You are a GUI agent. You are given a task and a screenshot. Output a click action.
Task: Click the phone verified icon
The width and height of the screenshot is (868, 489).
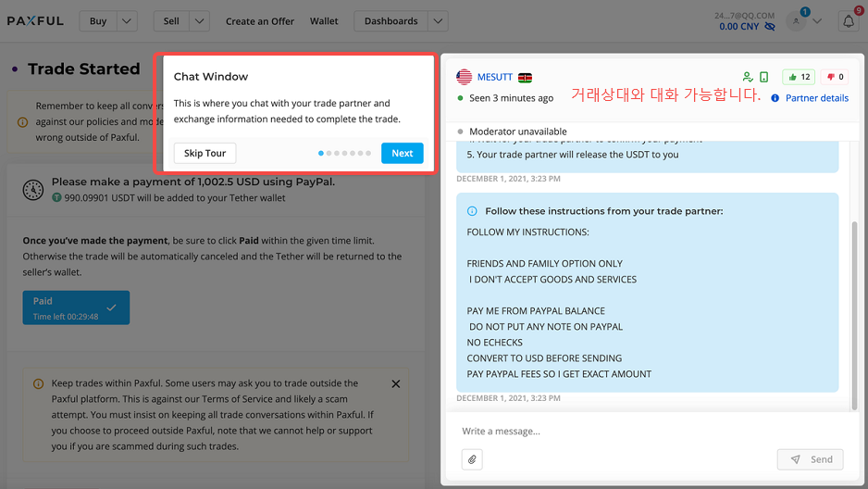point(764,78)
